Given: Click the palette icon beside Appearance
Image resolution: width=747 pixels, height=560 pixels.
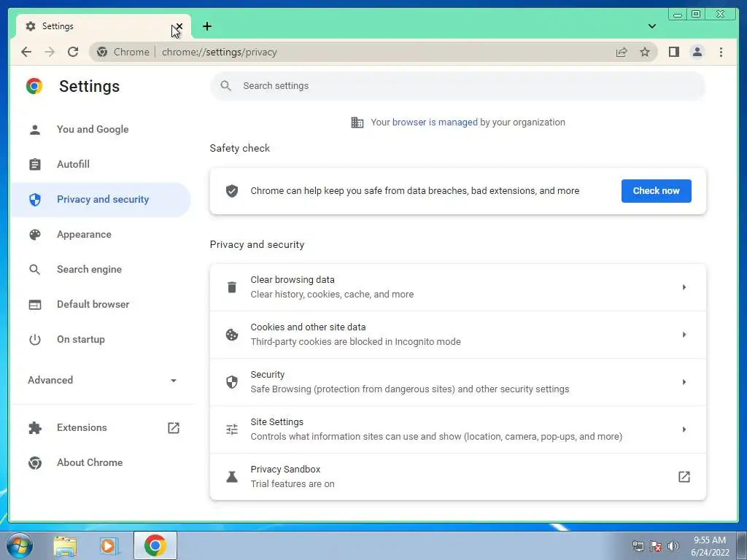Looking at the screenshot, I should point(35,234).
